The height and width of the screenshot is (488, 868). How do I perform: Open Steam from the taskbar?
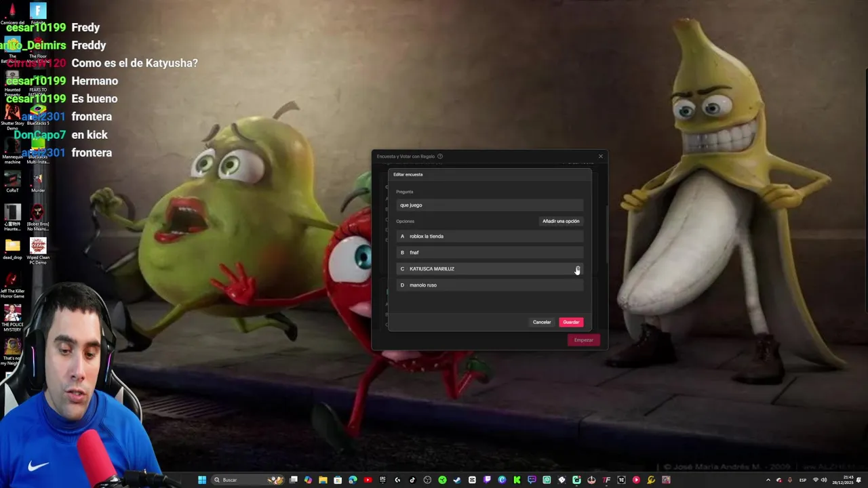pos(457,480)
